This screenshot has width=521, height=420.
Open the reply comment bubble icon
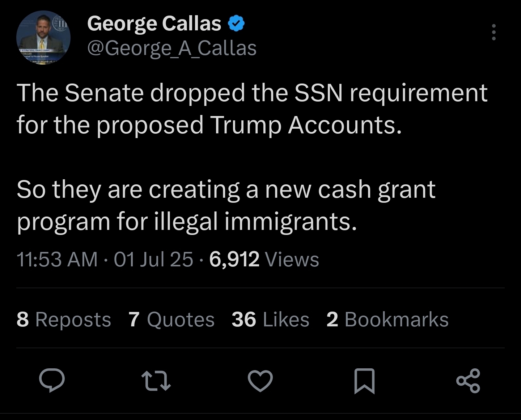coord(52,381)
